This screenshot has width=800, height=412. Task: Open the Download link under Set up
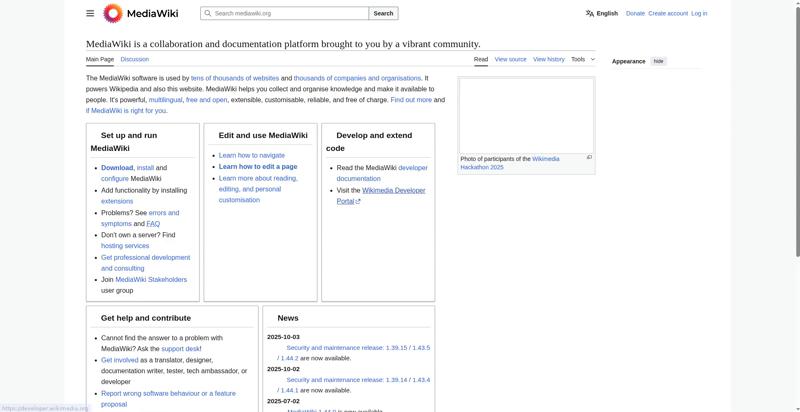[117, 167]
